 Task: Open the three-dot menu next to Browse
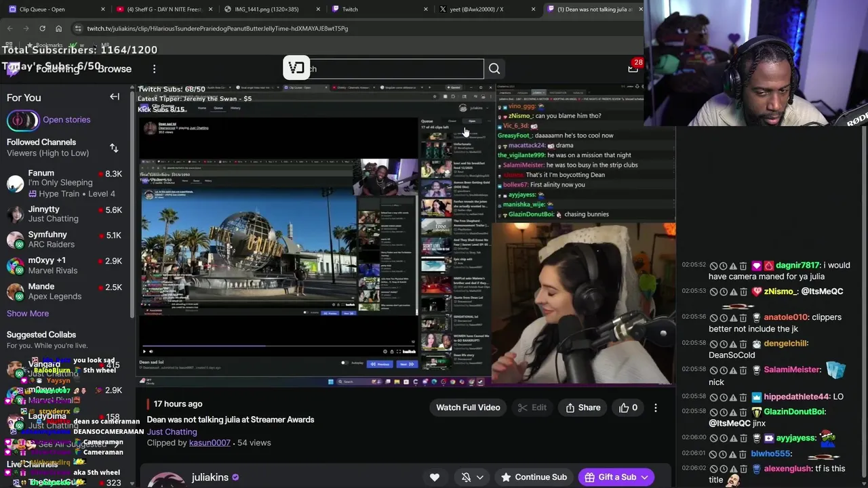(x=154, y=68)
